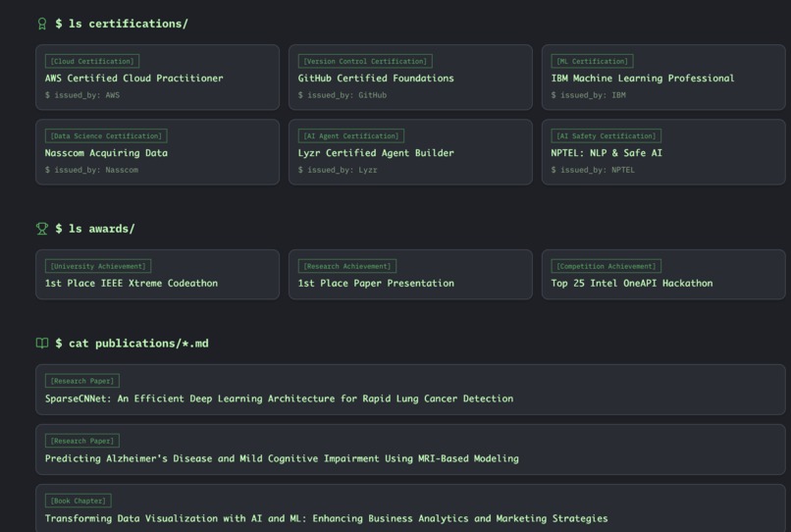Click the 'issued_by: GitHub' line
Viewport: 791px width, 532px height.
coord(343,95)
